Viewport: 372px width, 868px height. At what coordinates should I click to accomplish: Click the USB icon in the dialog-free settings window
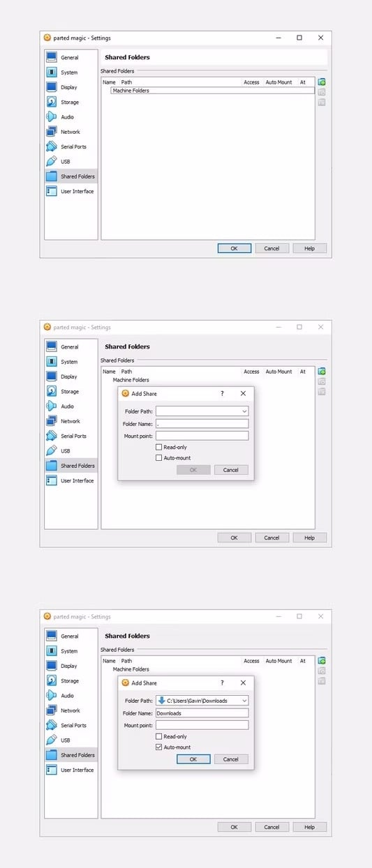coord(51,161)
